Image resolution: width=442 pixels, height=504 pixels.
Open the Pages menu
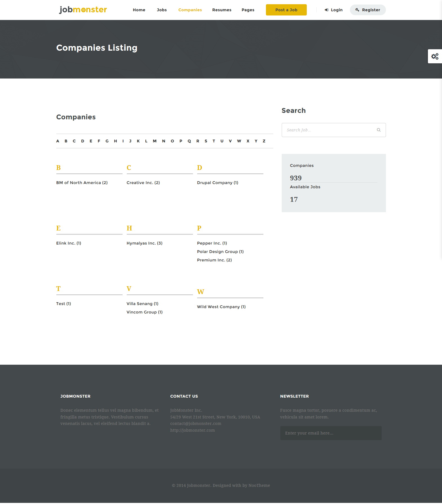[x=248, y=10]
